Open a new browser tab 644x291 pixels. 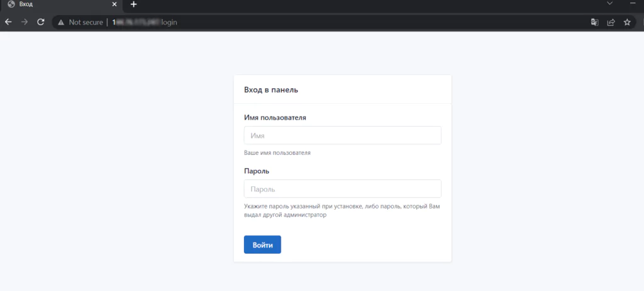click(133, 4)
